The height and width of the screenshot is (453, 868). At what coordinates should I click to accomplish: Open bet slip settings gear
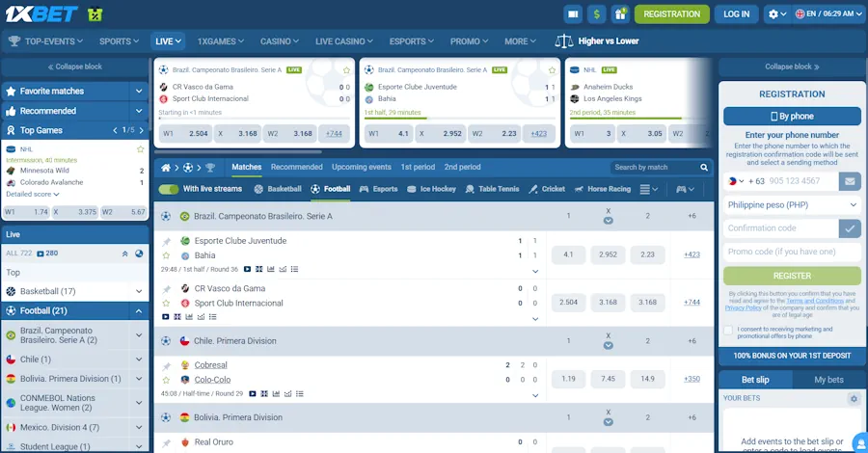coord(854,398)
